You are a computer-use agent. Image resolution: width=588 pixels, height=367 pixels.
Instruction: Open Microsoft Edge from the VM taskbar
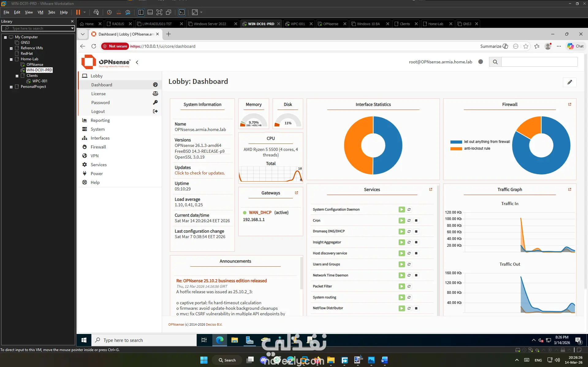(x=220, y=340)
